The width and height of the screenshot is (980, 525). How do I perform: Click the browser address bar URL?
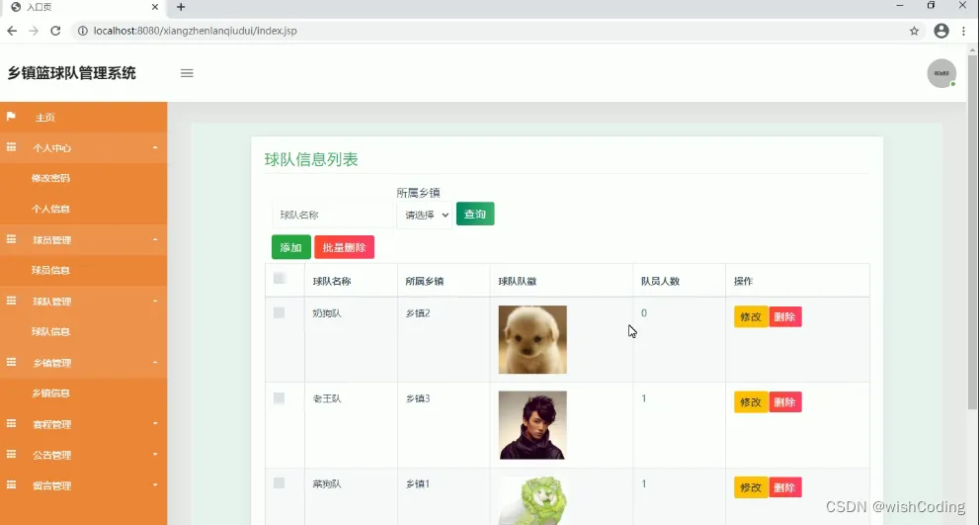tap(195, 31)
